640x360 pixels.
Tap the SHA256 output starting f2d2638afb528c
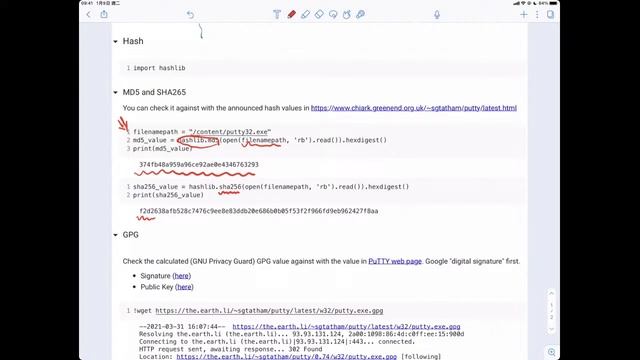click(259, 211)
